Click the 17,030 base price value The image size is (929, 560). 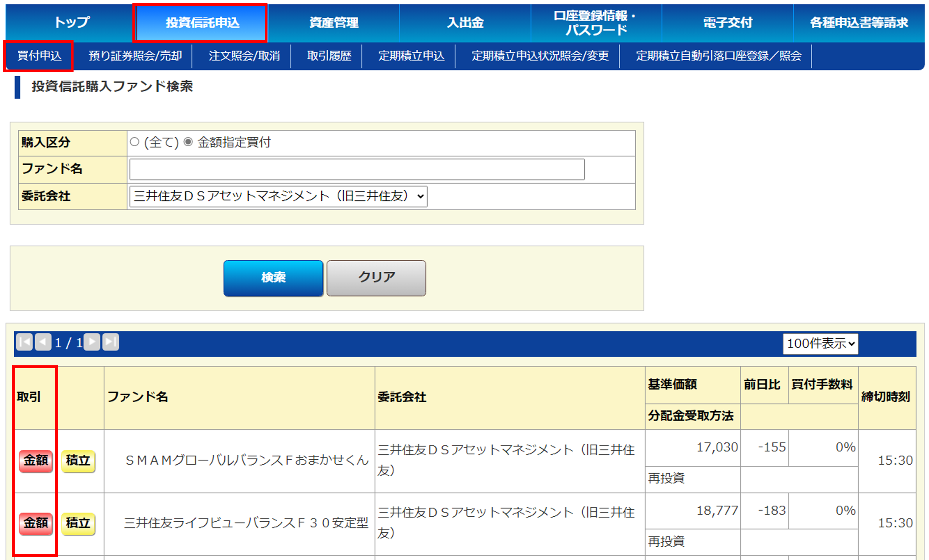pos(717,447)
